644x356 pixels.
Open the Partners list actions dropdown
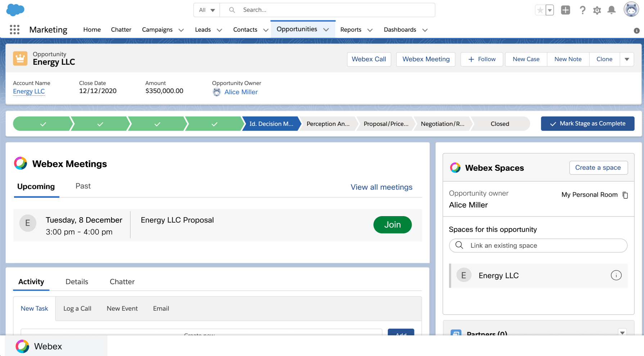coord(622,333)
